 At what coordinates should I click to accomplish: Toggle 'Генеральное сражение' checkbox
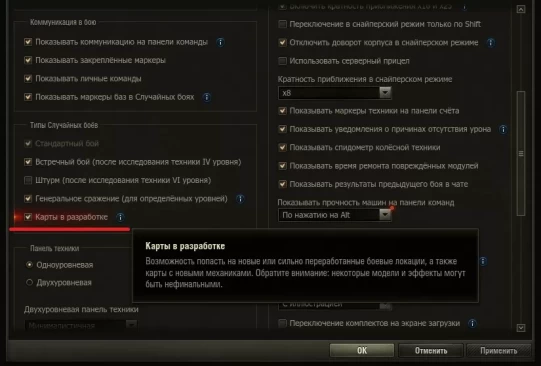[x=28, y=199]
